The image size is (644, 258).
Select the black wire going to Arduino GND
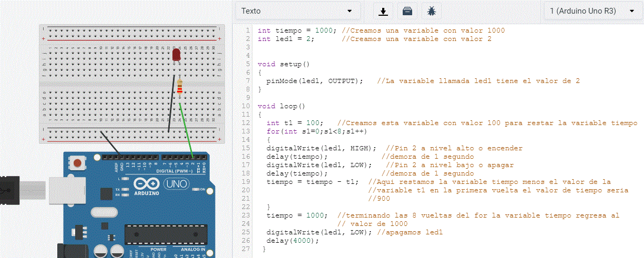111,142
